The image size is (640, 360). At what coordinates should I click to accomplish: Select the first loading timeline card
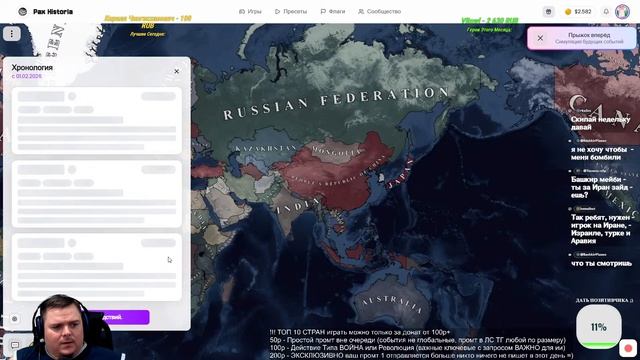tap(97, 121)
